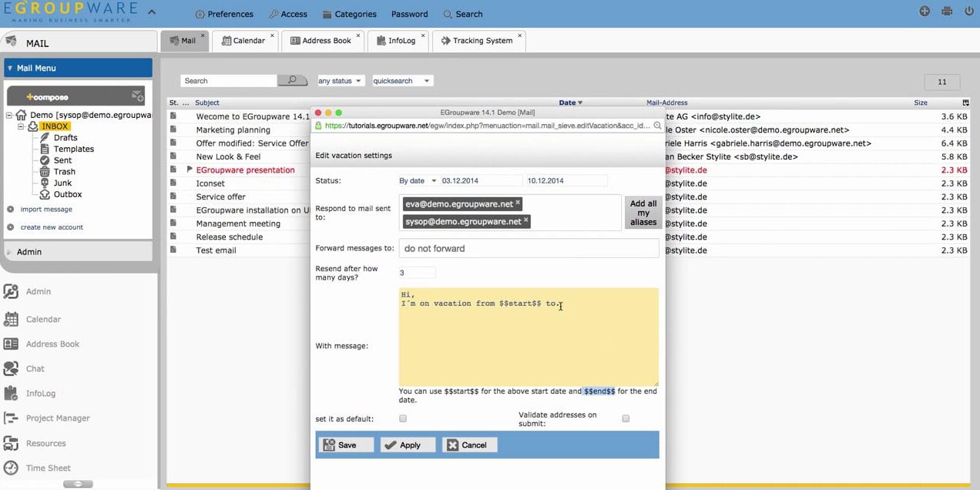Click the Cancel button
980x490 pixels.
[x=470, y=445]
